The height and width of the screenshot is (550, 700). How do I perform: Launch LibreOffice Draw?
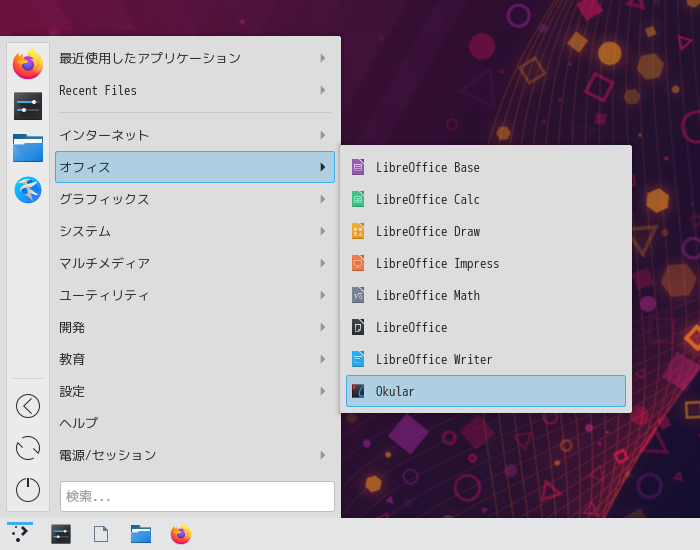coord(486,231)
